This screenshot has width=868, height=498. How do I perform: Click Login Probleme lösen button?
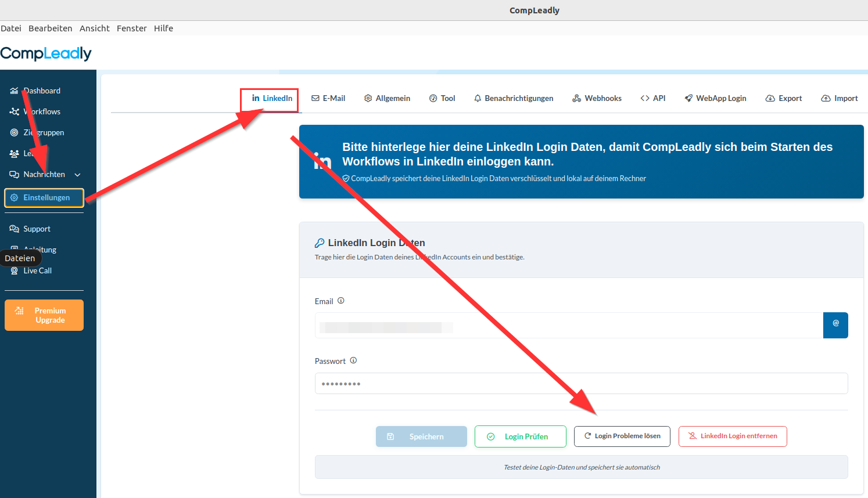(x=622, y=436)
